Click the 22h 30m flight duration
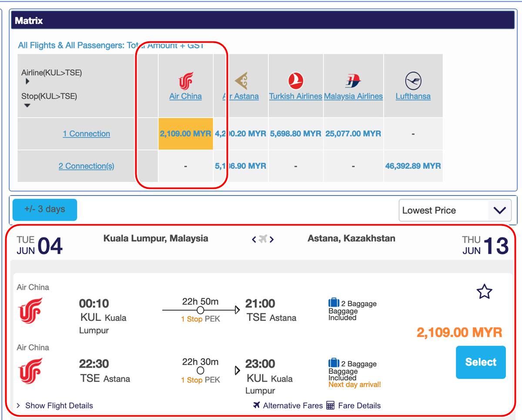The image size is (522, 420). [x=200, y=362]
